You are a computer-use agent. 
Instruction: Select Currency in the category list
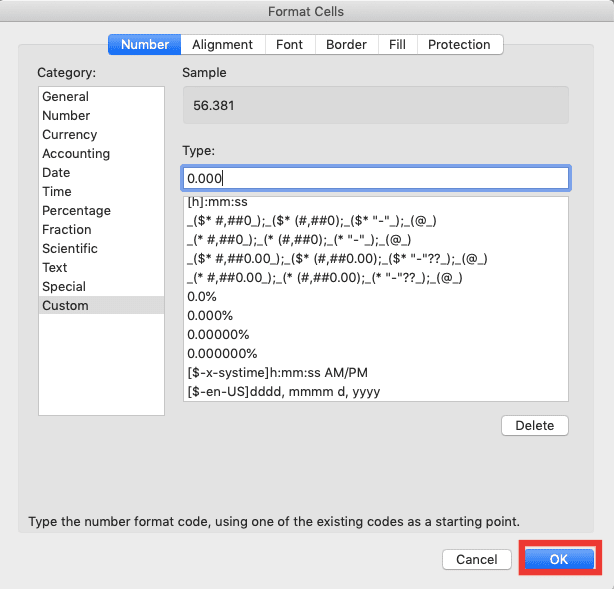tap(101, 134)
